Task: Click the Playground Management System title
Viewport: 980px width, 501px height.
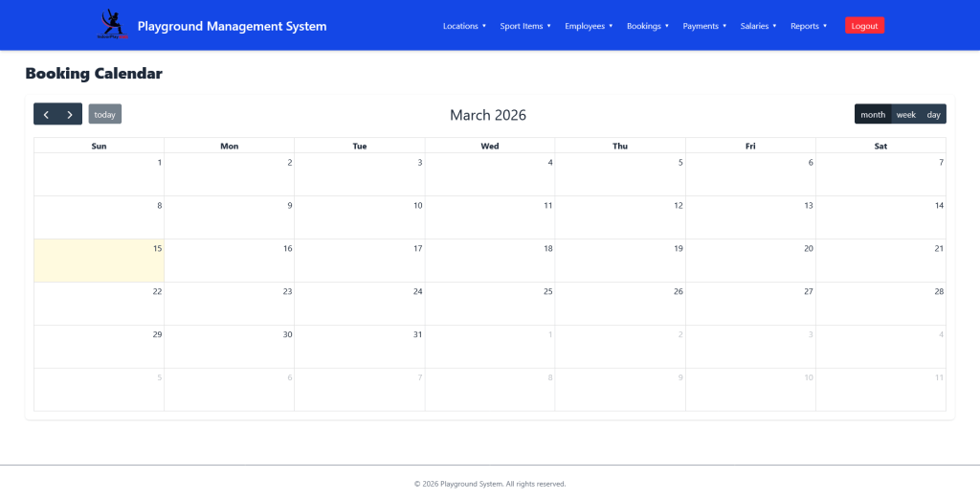Action: pos(232,26)
